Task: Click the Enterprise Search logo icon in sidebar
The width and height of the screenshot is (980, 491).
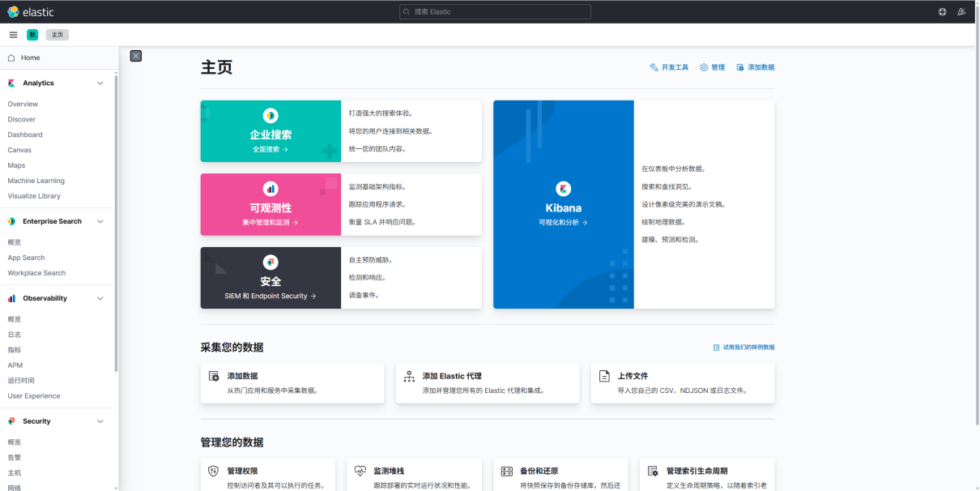Action: coord(11,221)
